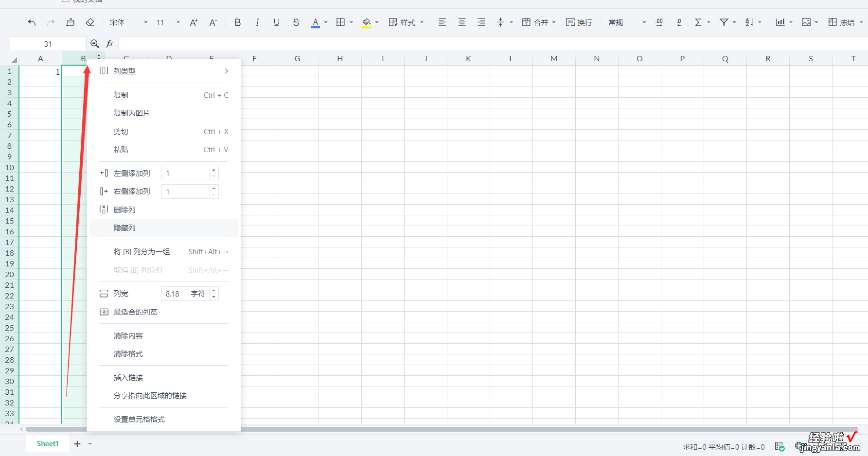Switch to the Sheet1 tab
This screenshot has height=456, width=868.
coord(48,443)
